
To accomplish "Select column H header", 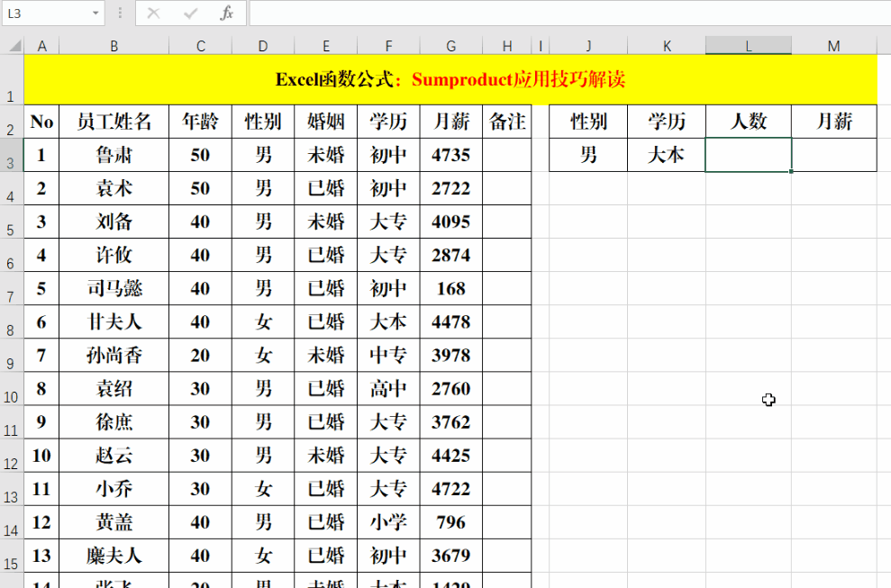I will (507, 46).
